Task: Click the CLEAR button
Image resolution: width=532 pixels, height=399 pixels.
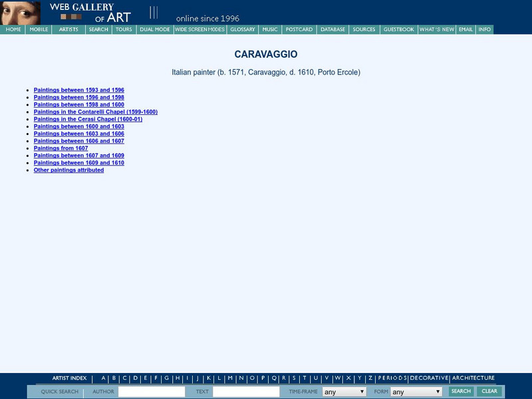Action: 489,391
